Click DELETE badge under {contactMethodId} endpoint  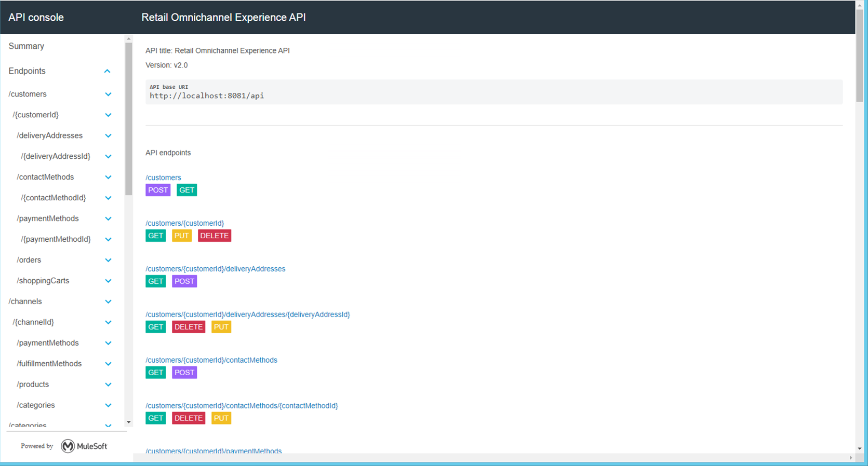[x=189, y=418]
